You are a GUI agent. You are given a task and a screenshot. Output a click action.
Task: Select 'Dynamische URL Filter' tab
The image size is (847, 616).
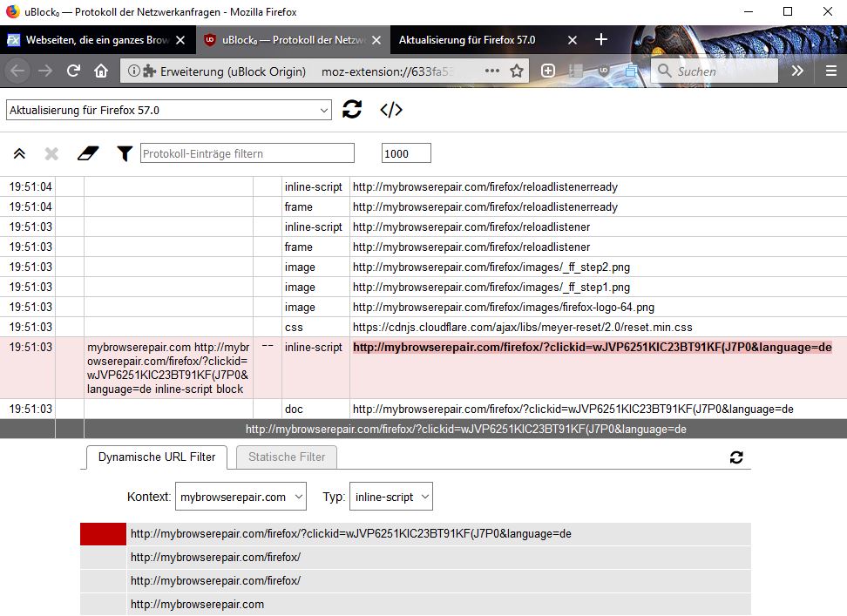pos(157,457)
